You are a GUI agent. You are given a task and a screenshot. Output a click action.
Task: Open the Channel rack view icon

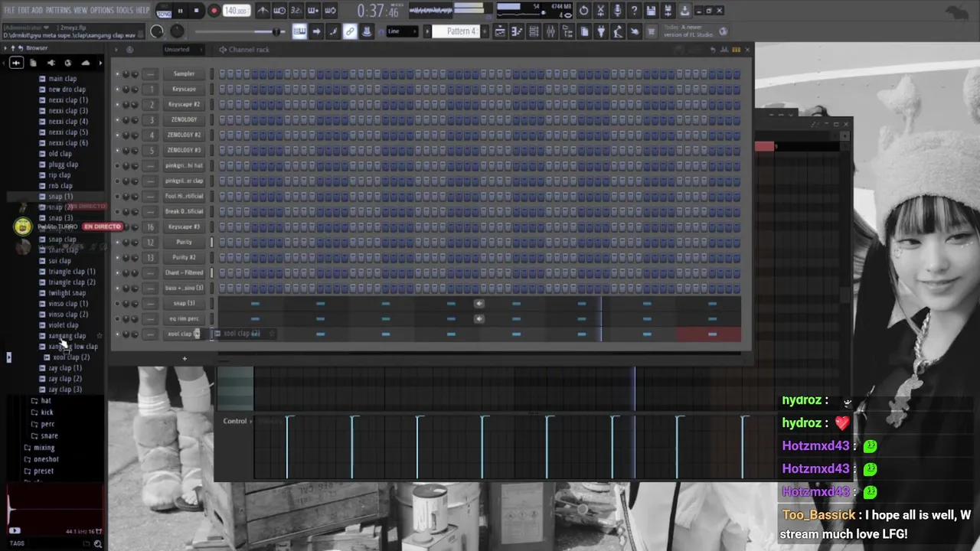pyautogui.click(x=534, y=31)
